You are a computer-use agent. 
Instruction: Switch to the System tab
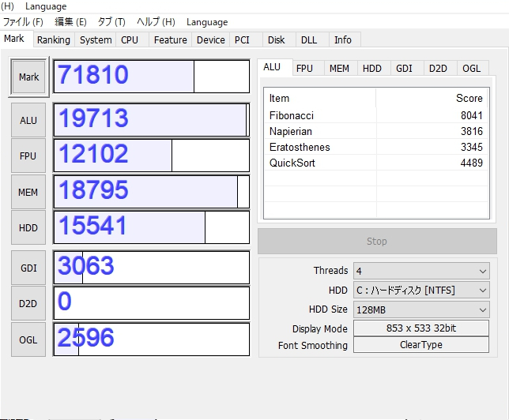tap(96, 40)
